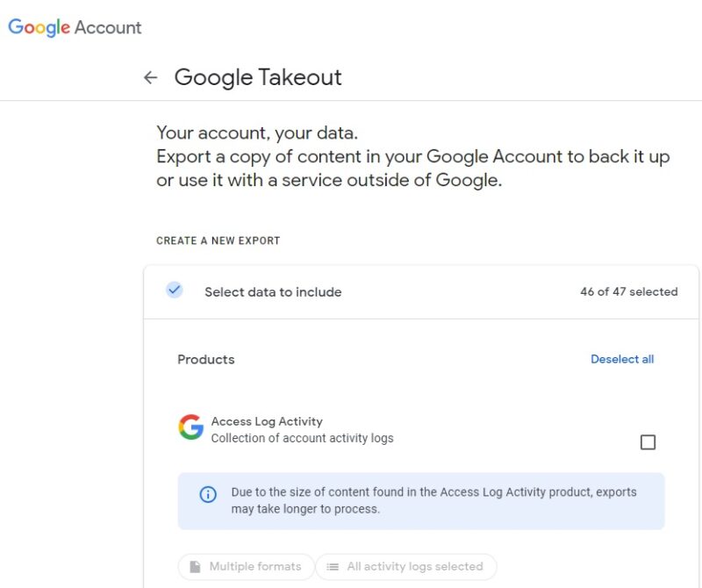
Task: Open the All activity logs selected options
Action: pyautogui.click(x=405, y=566)
